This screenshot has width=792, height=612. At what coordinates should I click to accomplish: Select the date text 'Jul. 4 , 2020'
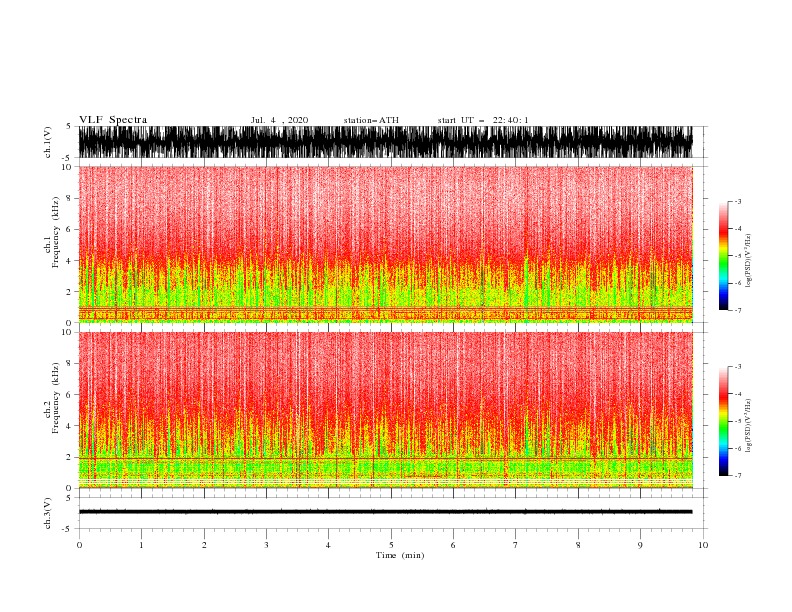click(x=279, y=120)
